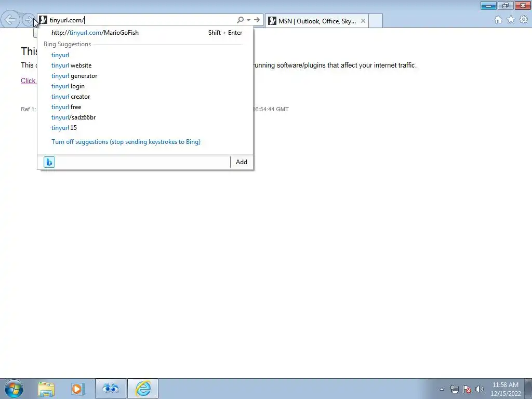Choose the 'tinyurl website' suggestion

pos(145,65)
